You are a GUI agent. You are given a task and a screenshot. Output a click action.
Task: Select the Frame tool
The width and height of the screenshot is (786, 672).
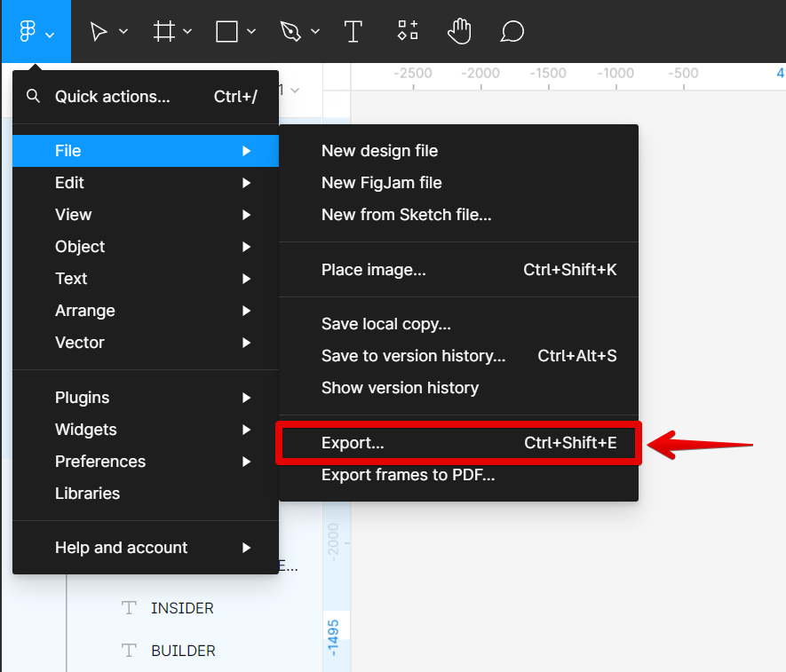point(163,30)
